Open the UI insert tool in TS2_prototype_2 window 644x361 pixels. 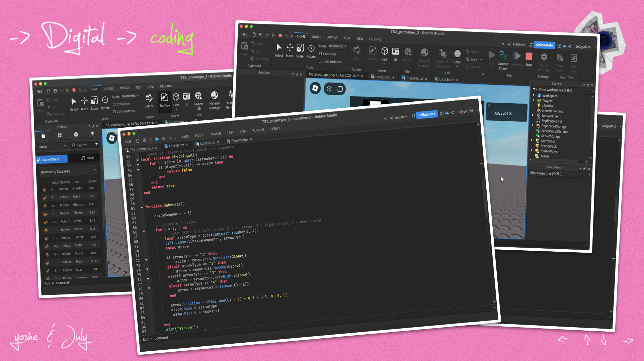395,54
